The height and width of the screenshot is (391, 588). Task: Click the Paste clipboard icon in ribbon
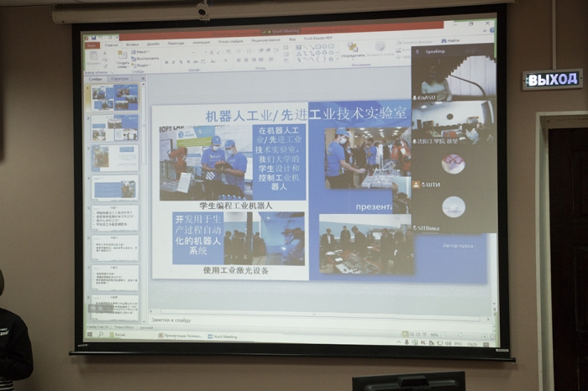pos(92,57)
